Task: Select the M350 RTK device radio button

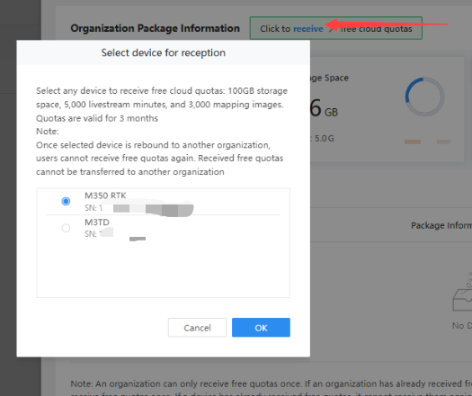Action: [x=66, y=201]
